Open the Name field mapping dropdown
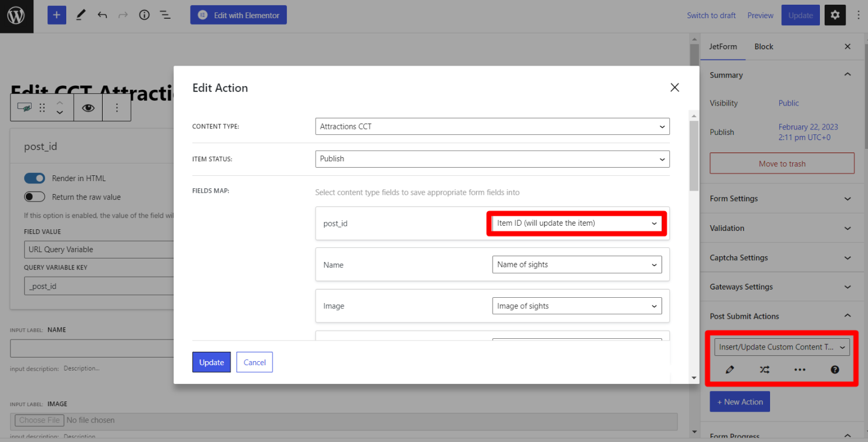 [577, 265]
